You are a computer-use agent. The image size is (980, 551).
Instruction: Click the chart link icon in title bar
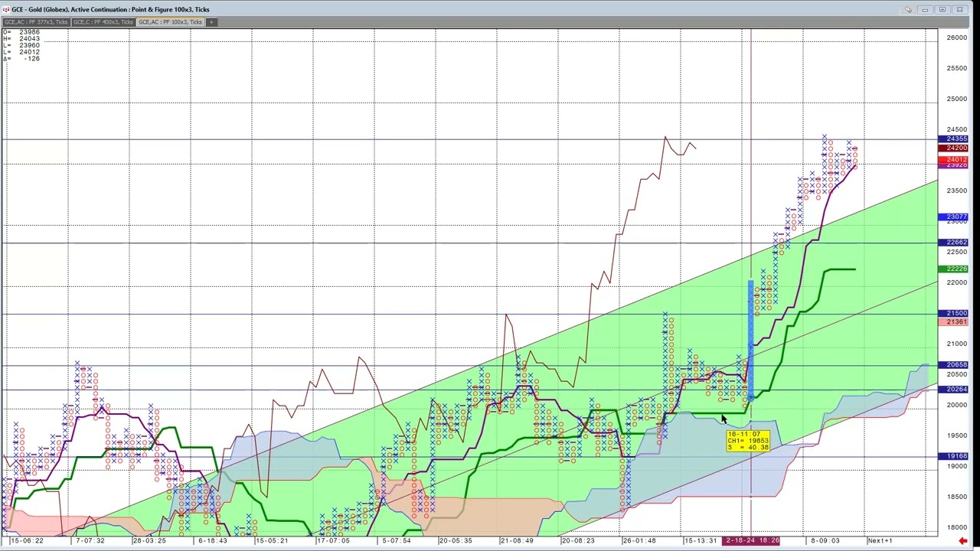point(908,9)
